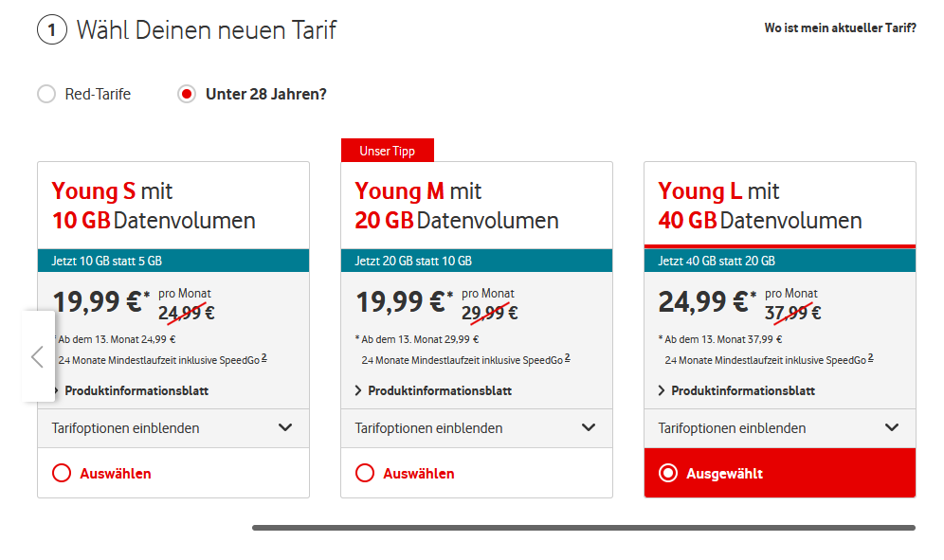Expand Produktinformationsblatt under Young S
944x560 pixels.
(136, 390)
